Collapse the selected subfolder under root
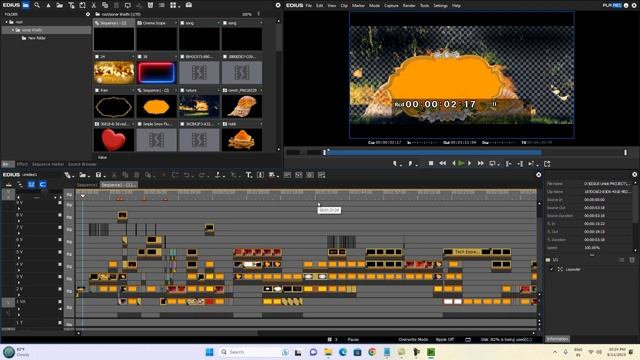640x360 pixels. [x=13, y=30]
